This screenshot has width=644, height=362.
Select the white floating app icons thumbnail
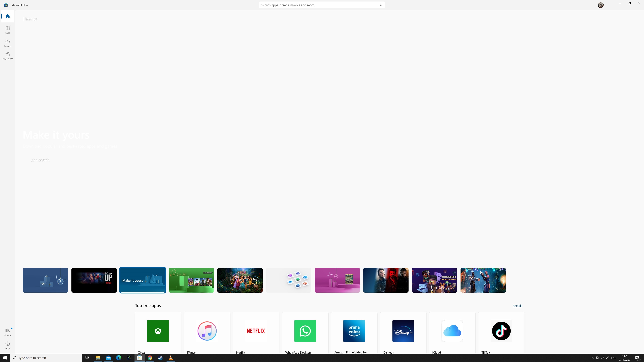[288, 280]
